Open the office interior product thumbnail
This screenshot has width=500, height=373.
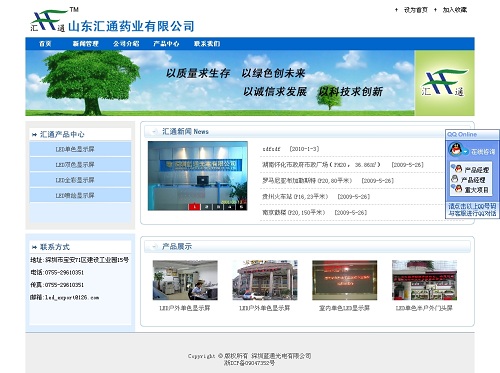click(x=185, y=280)
